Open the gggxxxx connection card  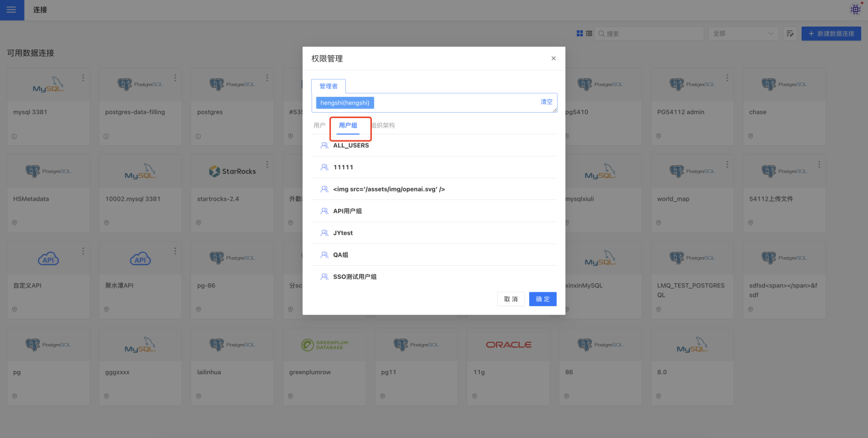140,366
